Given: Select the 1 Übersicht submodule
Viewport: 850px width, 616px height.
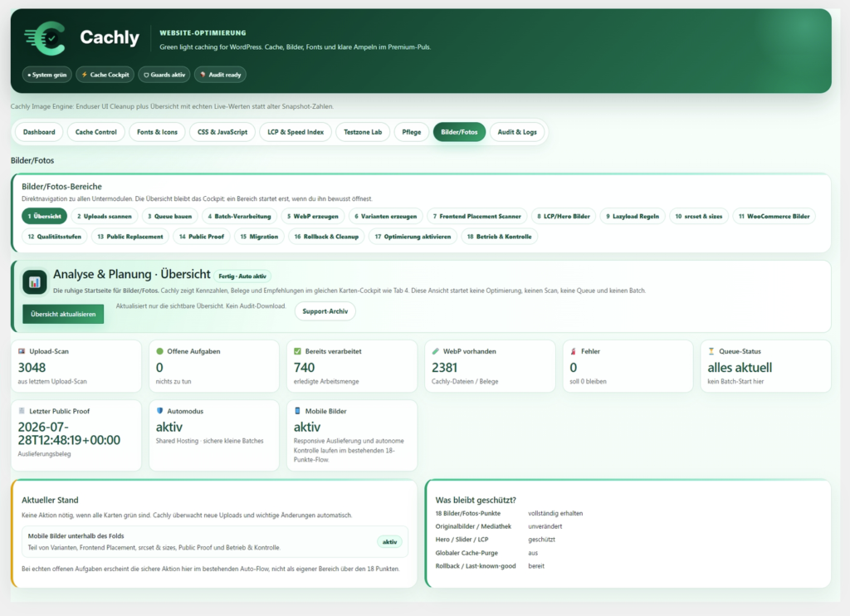Looking at the screenshot, I should point(45,216).
